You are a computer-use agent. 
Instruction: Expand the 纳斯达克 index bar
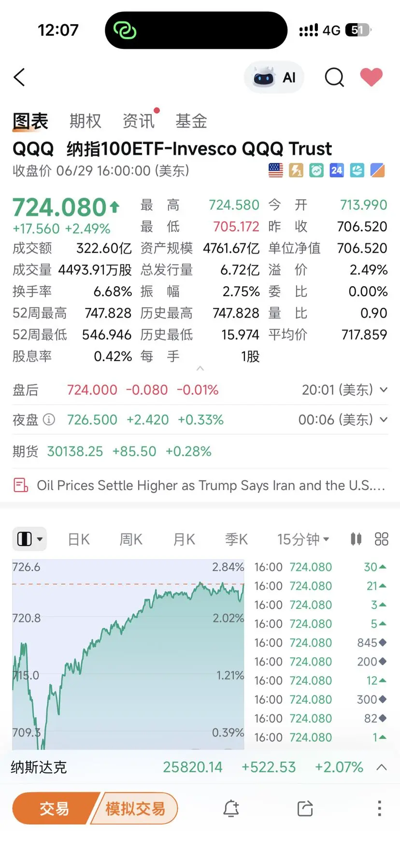pyautogui.click(x=382, y=767)
